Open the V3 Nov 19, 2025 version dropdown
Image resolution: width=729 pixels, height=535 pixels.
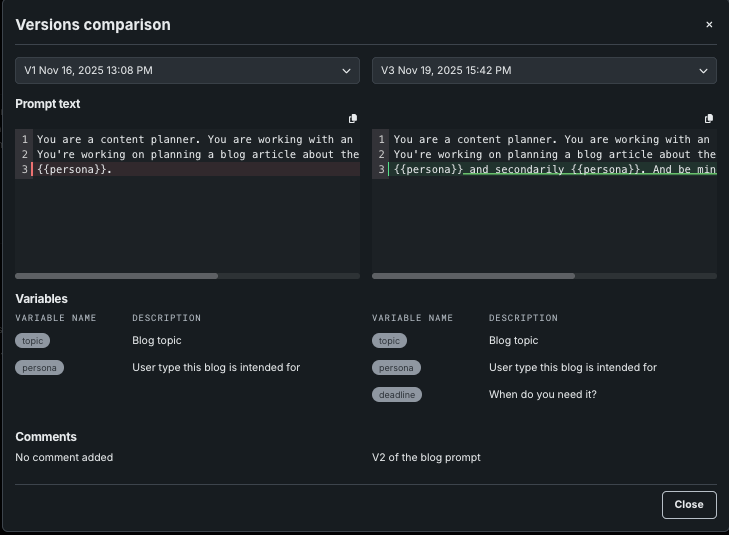544,71
